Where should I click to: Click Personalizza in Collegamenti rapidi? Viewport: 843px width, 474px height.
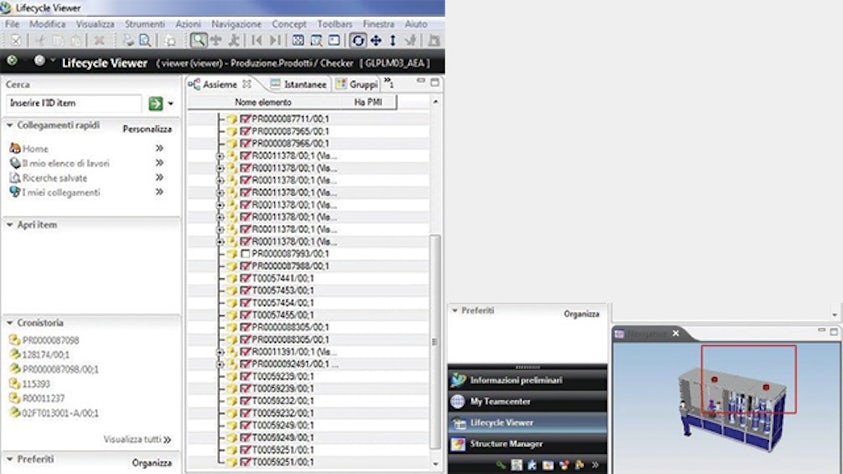pos(147,129)
